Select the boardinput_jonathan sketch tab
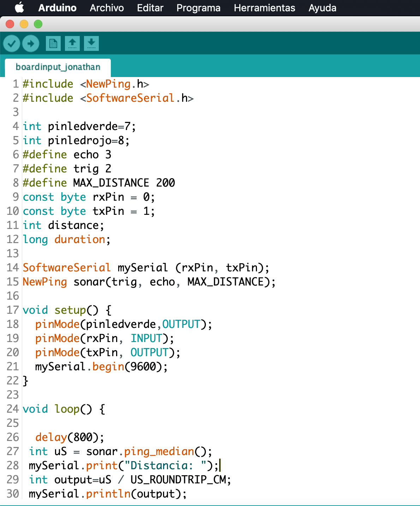Viewport: 420px width, 506px height. [x=58, y=67]
